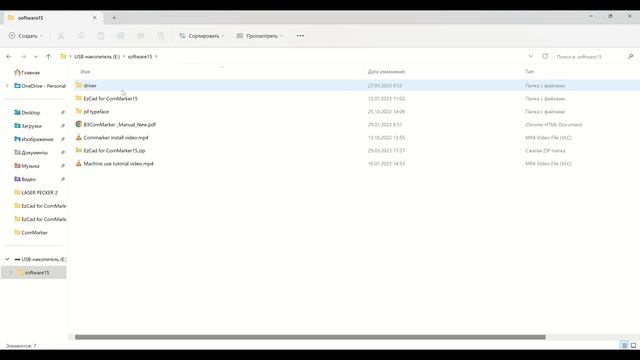640x360 pixels.
Task: Select the jsf typeface folder
Action: pyautogui.click(x=96, y=111)
